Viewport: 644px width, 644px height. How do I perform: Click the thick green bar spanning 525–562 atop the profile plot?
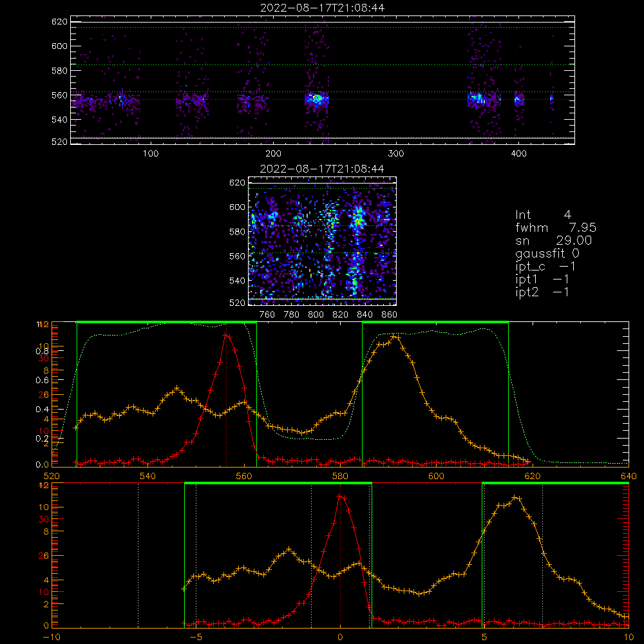(x=167, y=322)
